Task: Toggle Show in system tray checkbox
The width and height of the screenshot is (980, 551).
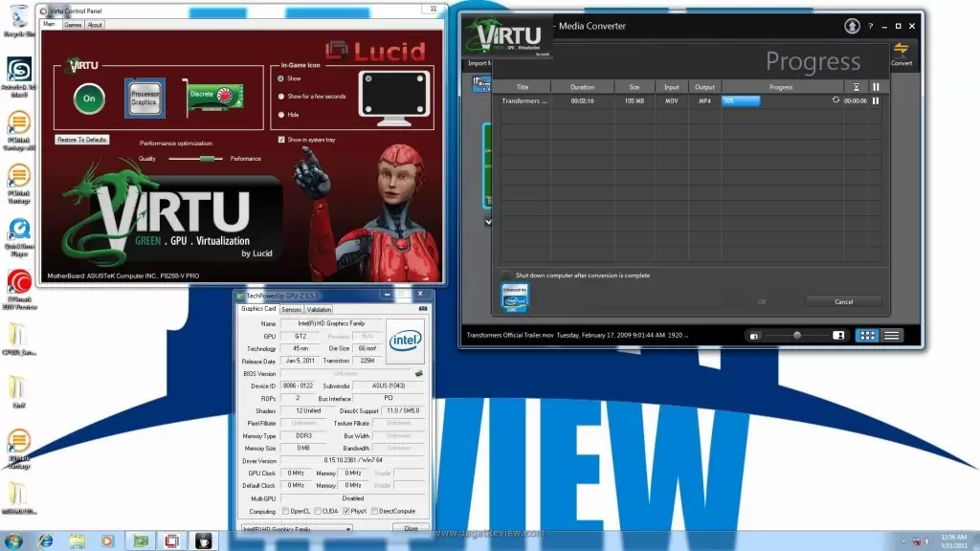Action: tap(281, 140)
